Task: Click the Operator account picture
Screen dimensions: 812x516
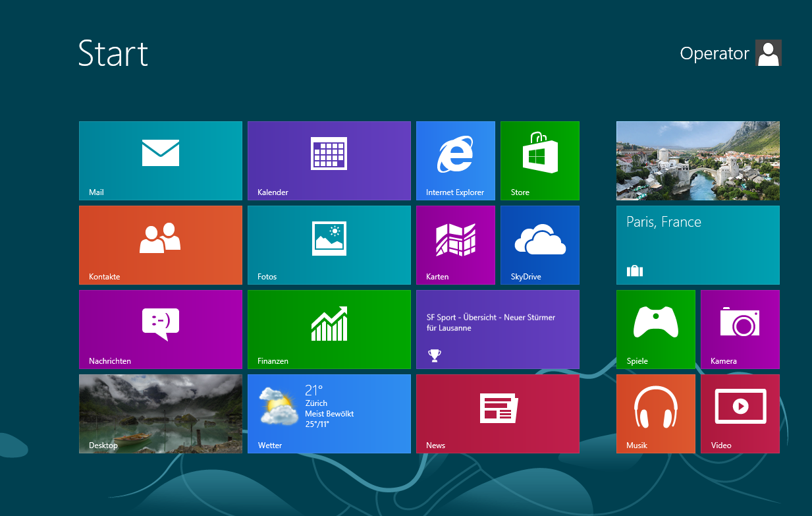Action: 769,53
